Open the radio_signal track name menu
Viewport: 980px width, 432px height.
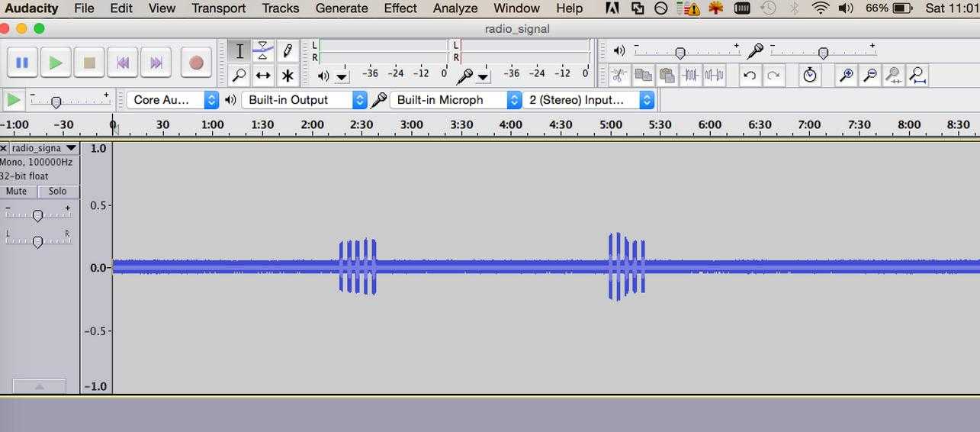point(44,148)
